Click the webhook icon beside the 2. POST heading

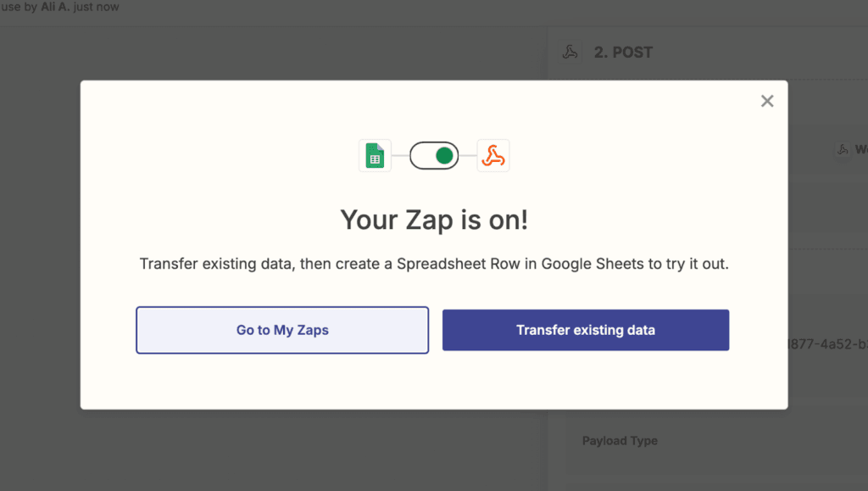click(x=571, y=52)
